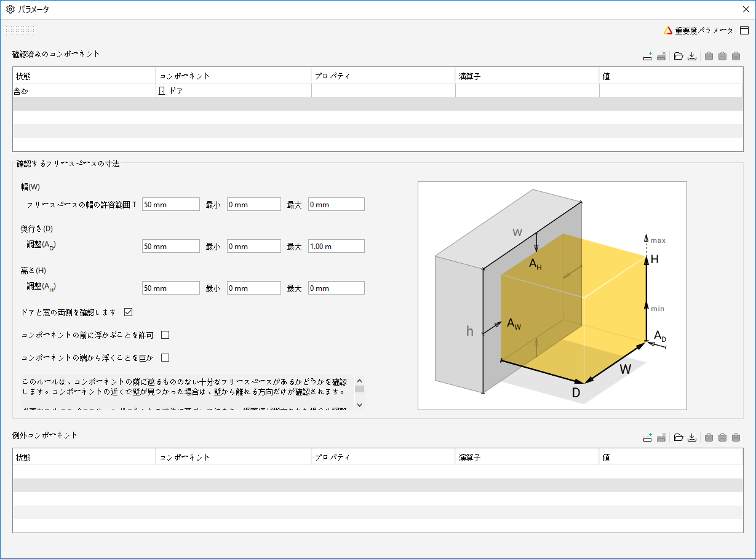The width and height of the screenshot is (756, 559).
Task: Click the width tolerance 50 mm field
Action: [x=171, y=204]
